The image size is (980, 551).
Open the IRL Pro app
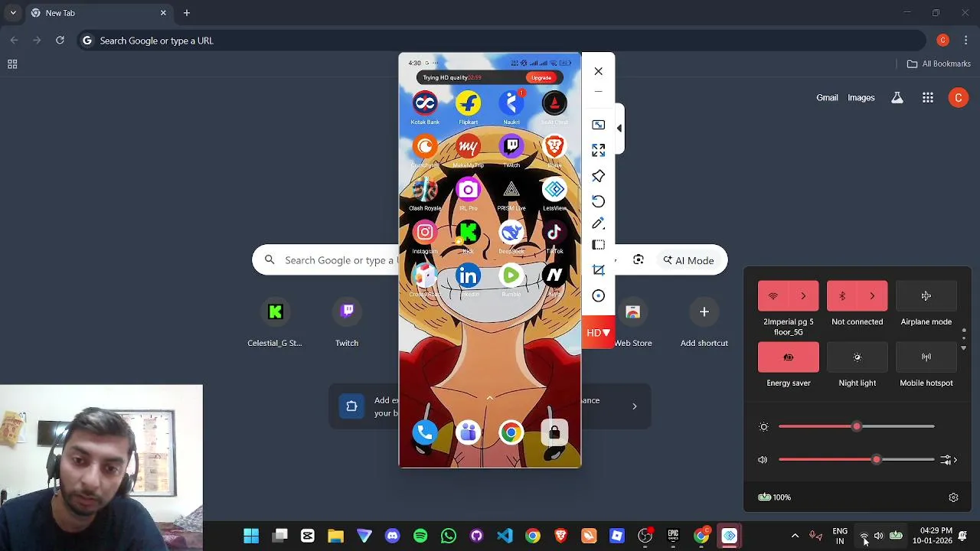tap(468, 189)
